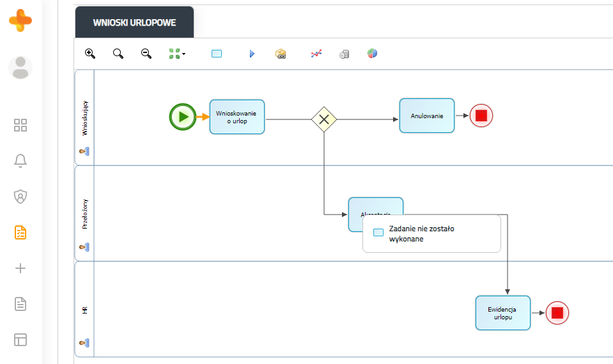Click the pie chart toolbar icon
Screen dimensions: 613x364
pyautogui.click(x=372, y=53)
